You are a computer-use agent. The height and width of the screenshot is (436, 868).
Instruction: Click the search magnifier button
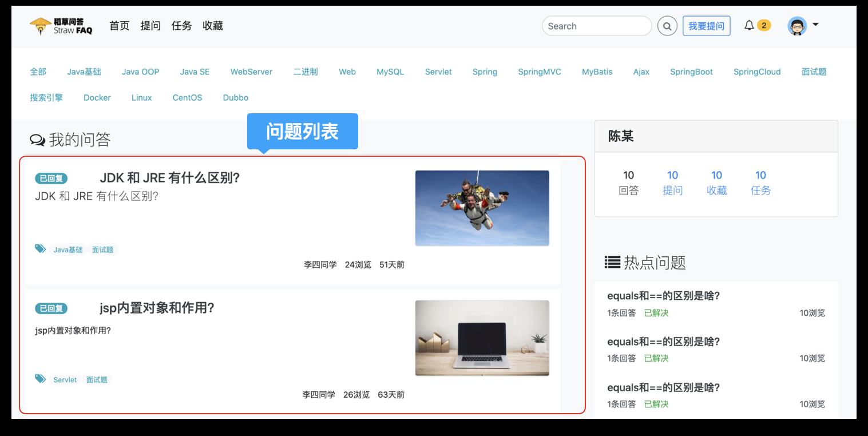pos(667,26)
